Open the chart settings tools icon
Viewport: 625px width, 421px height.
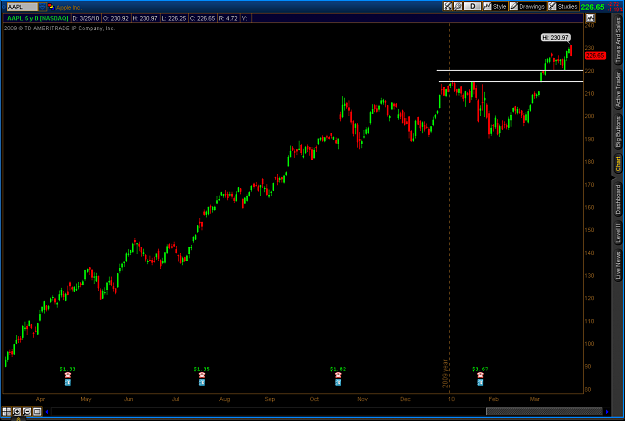pyautogui.click(x=447, y=6)
